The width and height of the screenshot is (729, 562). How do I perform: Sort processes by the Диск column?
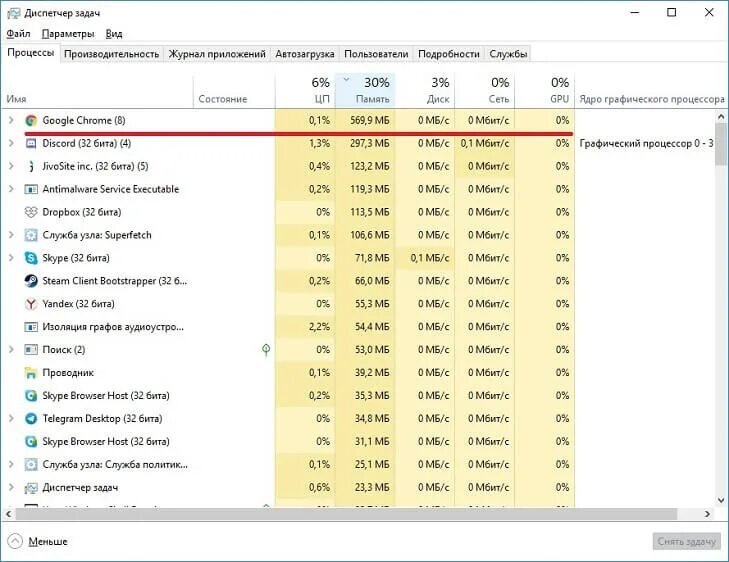click(425, 90)
